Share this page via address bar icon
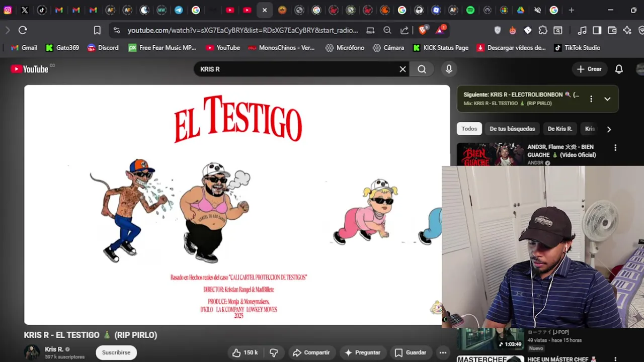This screenshot has width=644, height=362. (x=405, y=30)
